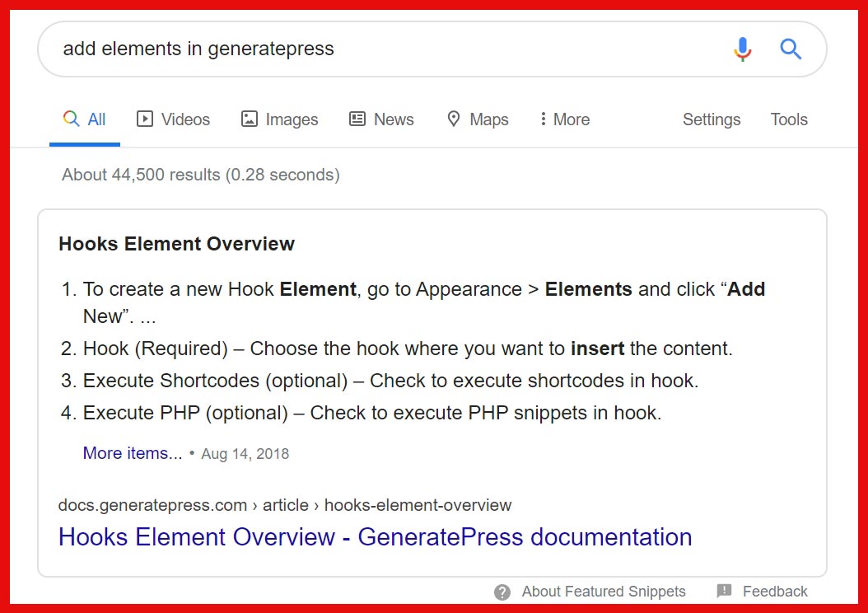Expand "More items..." in the featured snippet
The height and width of the screenshot is (613, 868).
(131, 452)
